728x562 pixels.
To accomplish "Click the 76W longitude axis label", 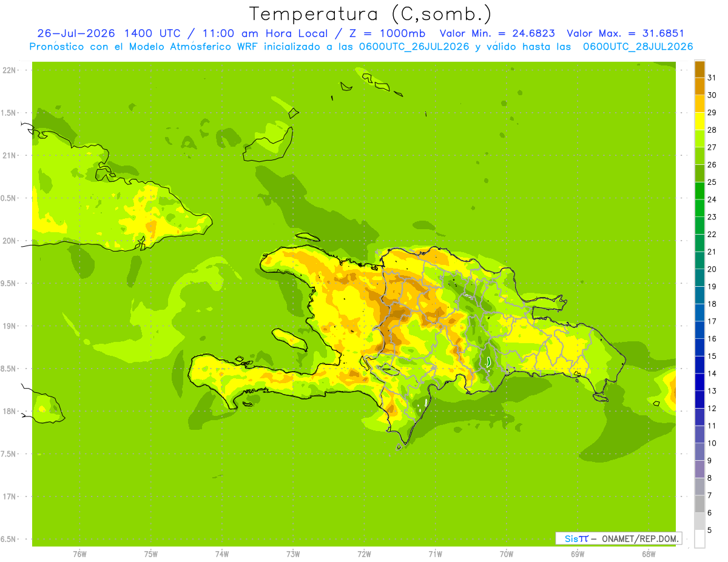I will tap(79, 554).
